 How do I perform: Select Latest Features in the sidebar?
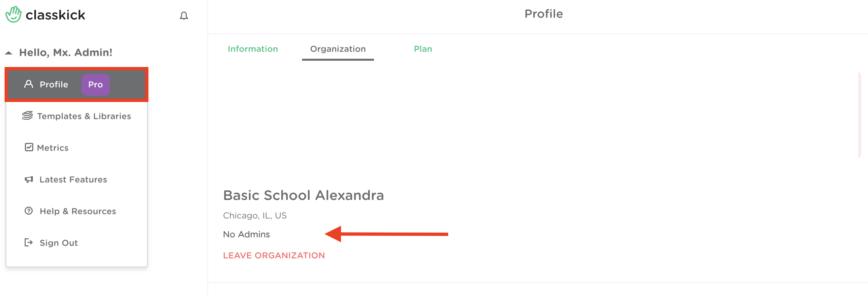click(x=73, y=179)
